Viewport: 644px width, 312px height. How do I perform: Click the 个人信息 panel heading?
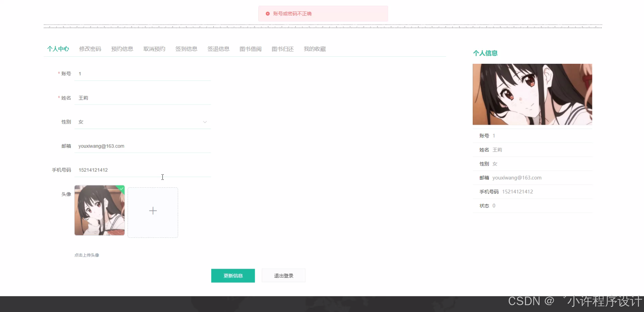485,53
